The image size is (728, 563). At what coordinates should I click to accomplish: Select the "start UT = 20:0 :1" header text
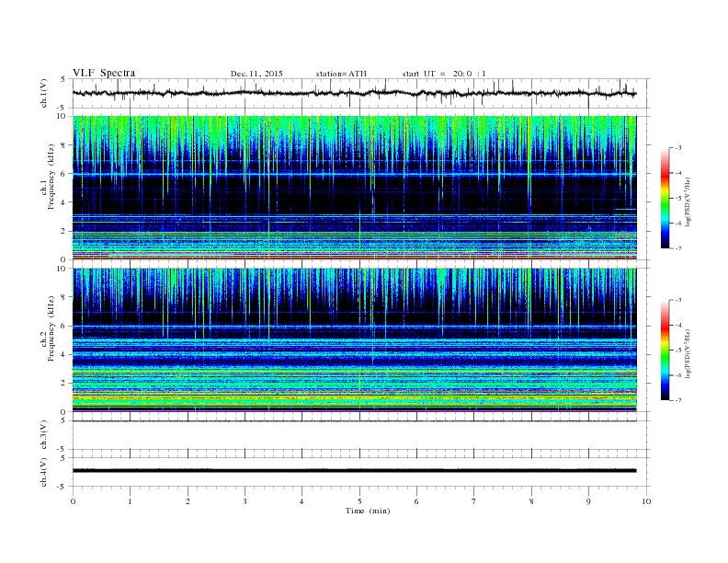point(444,74)
